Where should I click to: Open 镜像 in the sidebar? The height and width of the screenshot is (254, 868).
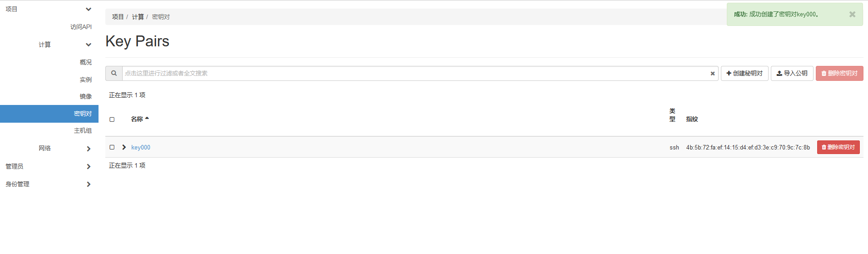[x=85, y=96]
